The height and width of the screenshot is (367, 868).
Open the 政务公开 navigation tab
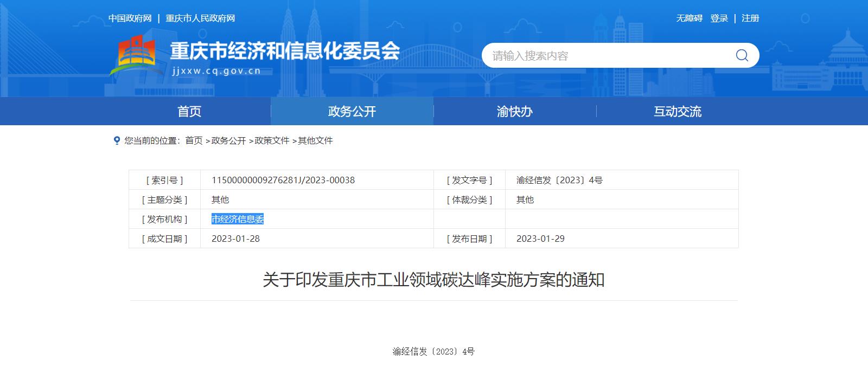pyautogui.click(x=352, y=111)
